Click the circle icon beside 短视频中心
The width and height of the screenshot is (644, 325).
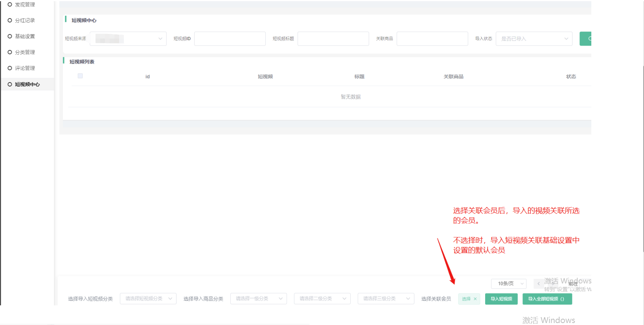(x=10, y=84)
